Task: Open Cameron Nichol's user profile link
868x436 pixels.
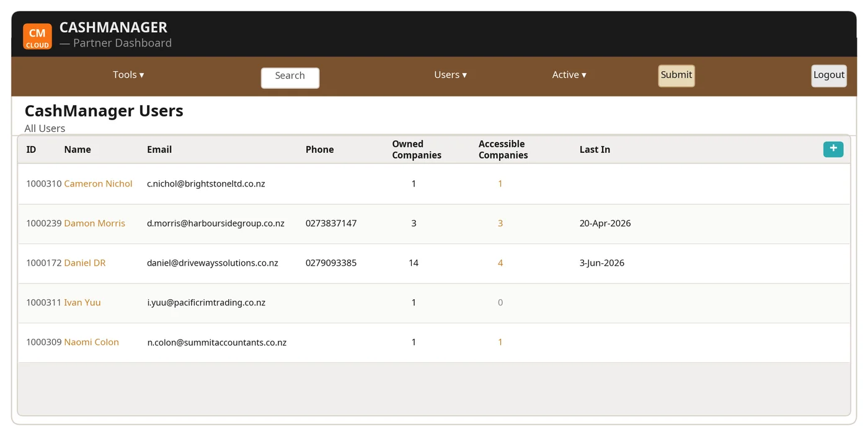Action: point(98,184)
